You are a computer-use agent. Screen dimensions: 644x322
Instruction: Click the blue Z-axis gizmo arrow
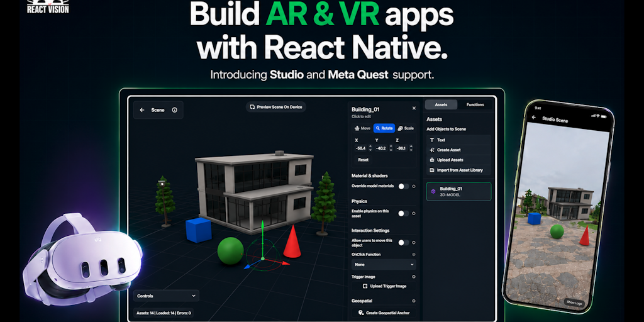click(x=248, y=266)
